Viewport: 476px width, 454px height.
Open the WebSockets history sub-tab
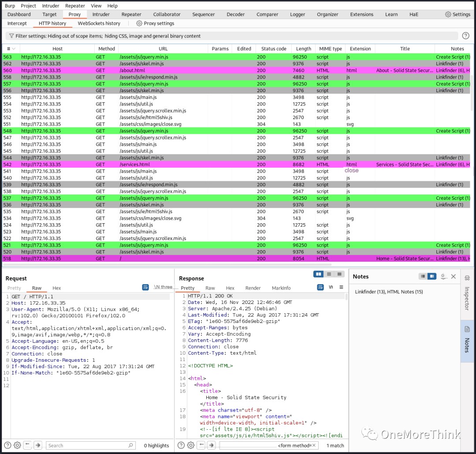pos(99,23)
